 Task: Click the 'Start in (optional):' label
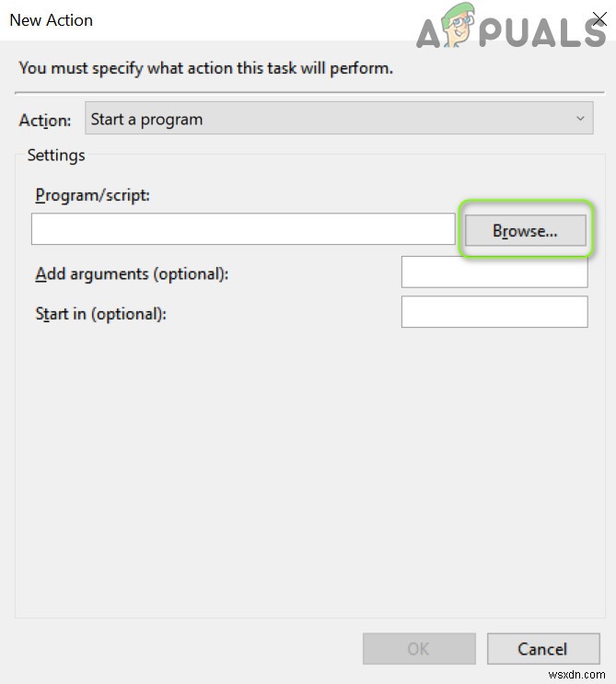100,313
